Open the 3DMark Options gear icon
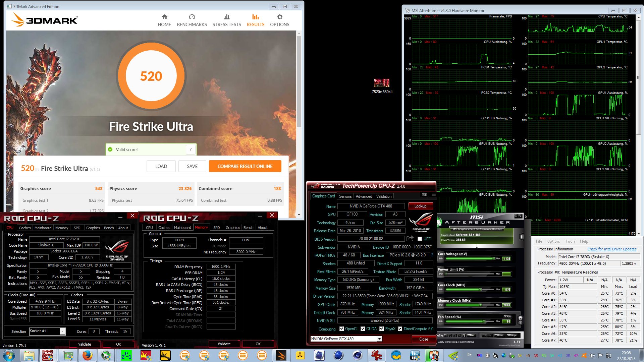644x362 pixels. coord(280,17)
